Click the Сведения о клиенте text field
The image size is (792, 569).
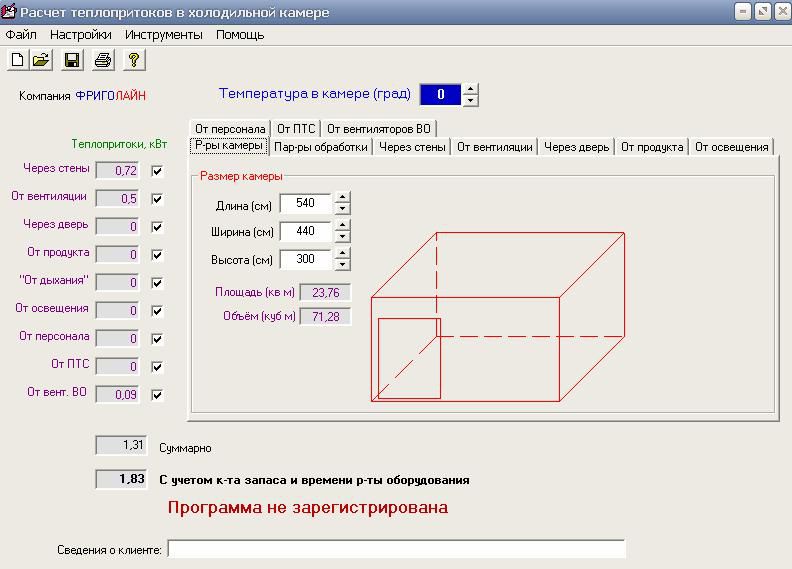[x=396, y=549]
